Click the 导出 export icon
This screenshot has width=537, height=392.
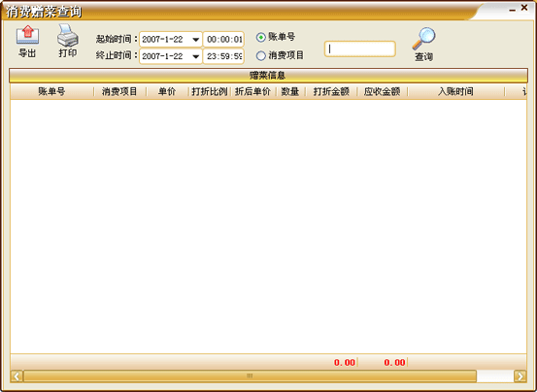point(27,35)
